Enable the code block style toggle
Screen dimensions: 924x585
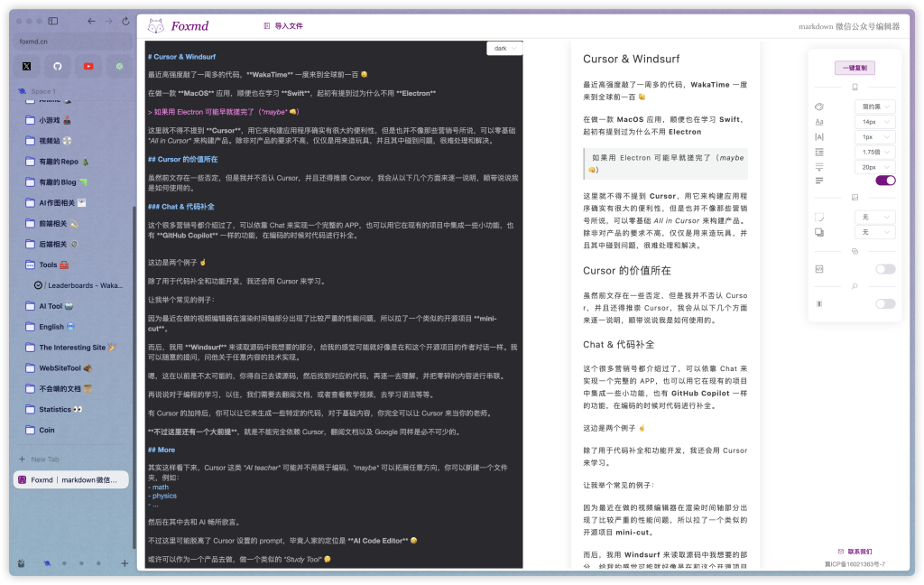[885, 269]
